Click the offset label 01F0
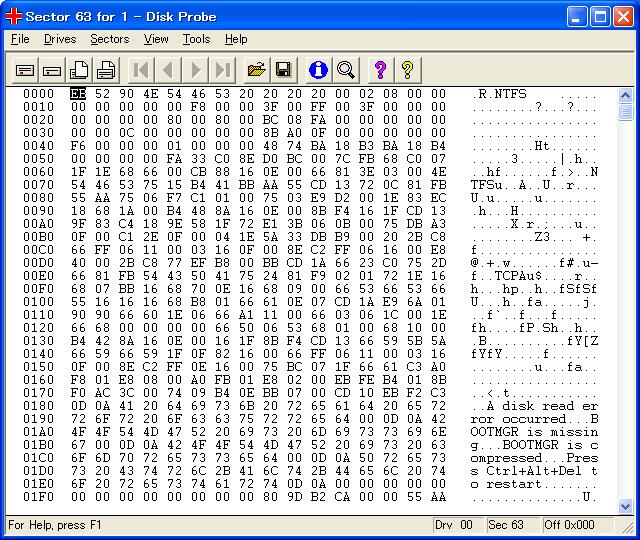 (38, 497)
